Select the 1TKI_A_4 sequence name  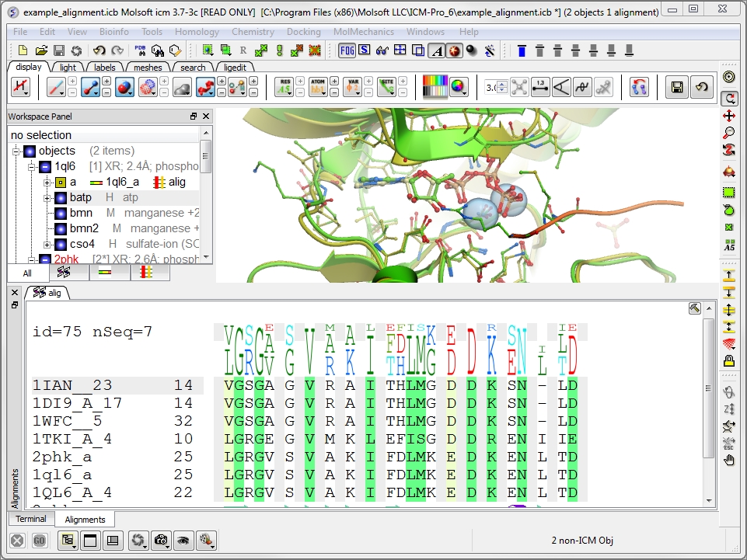pyautogui.click(x=72, y=438)
